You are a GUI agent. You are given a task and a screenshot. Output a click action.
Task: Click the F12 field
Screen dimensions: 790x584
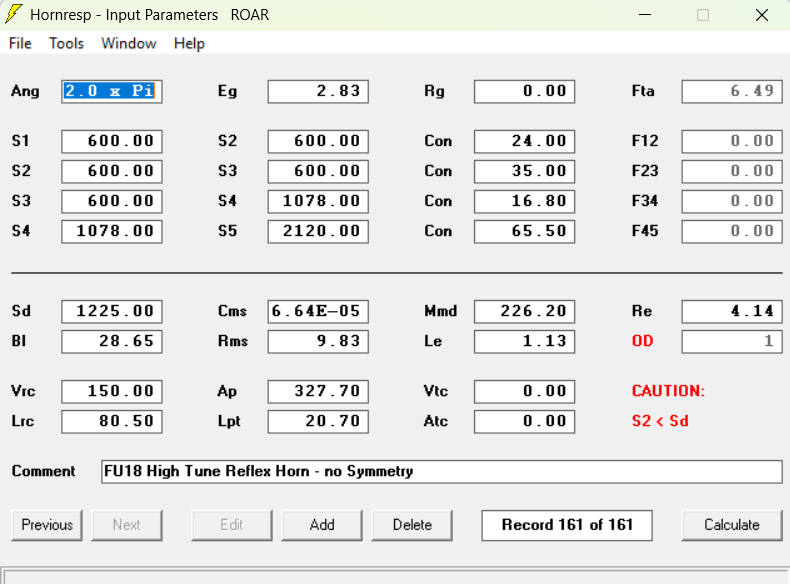[732, 141]
